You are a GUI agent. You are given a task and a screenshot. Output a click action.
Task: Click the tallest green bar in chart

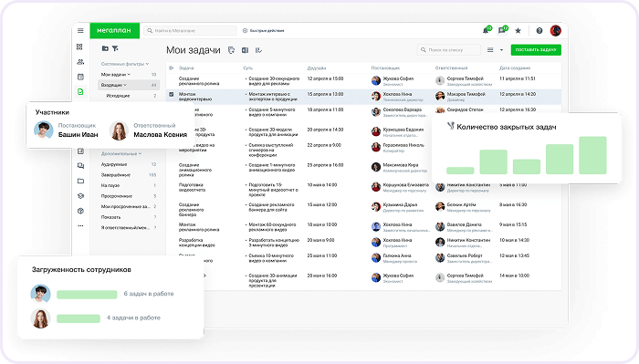[x=592, y=155]
